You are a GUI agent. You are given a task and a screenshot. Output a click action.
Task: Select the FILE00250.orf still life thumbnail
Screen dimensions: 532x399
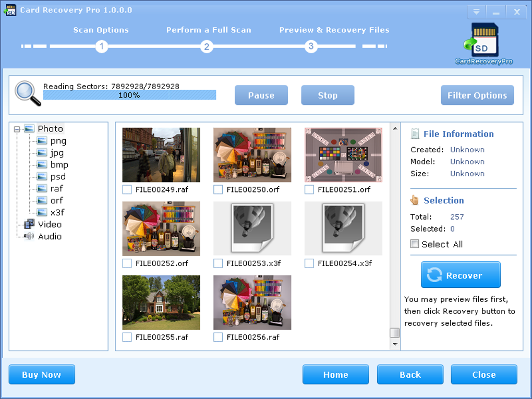click(252, 155)
